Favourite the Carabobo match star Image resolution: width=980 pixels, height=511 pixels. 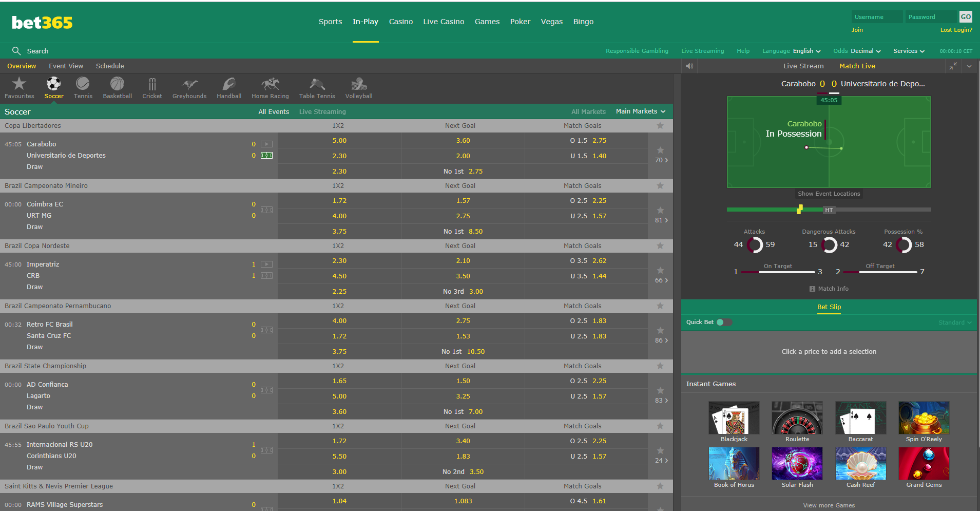click(661, 150)
